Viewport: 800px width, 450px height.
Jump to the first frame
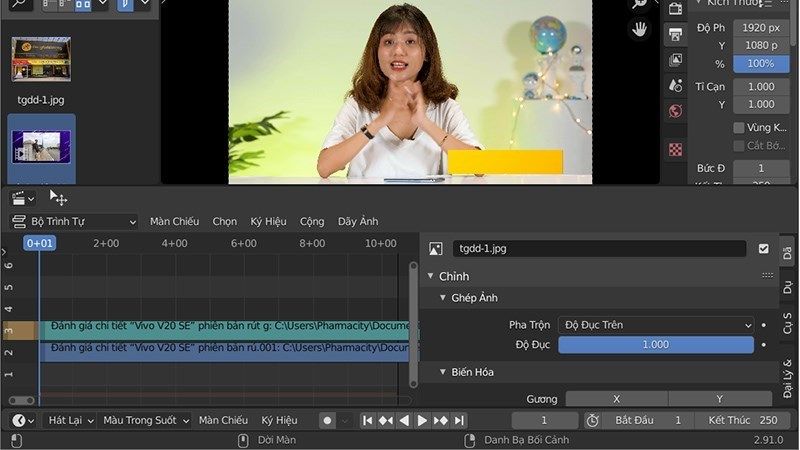(x=367, y=420)
